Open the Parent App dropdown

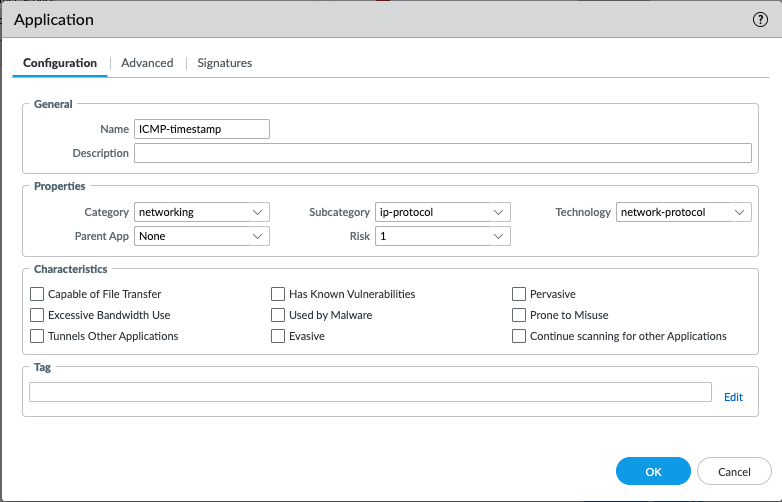[202, 236]
